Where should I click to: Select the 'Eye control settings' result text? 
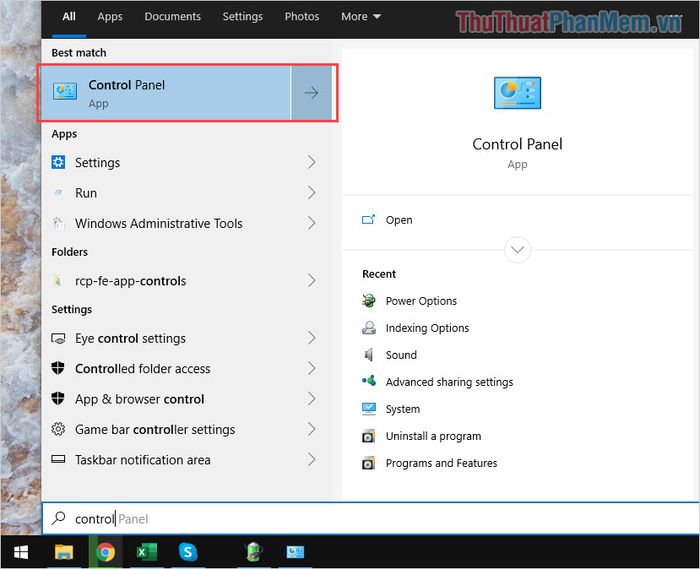point(130,338)
